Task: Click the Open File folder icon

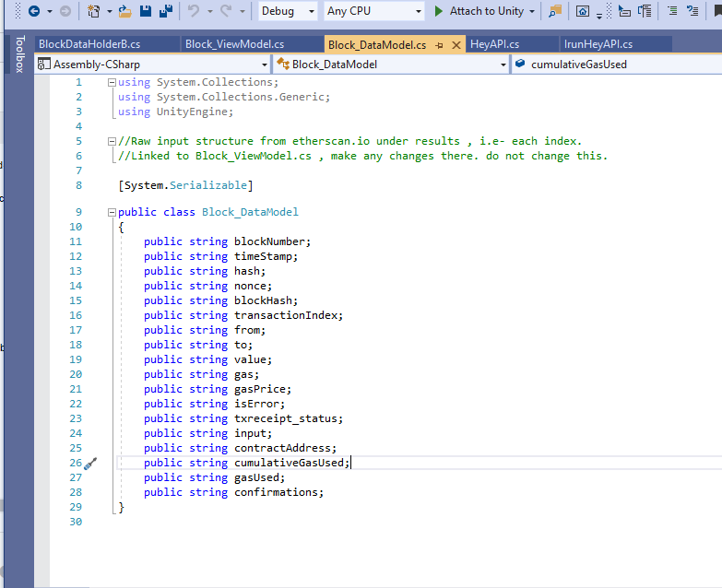Action: [x=124, y=11]
